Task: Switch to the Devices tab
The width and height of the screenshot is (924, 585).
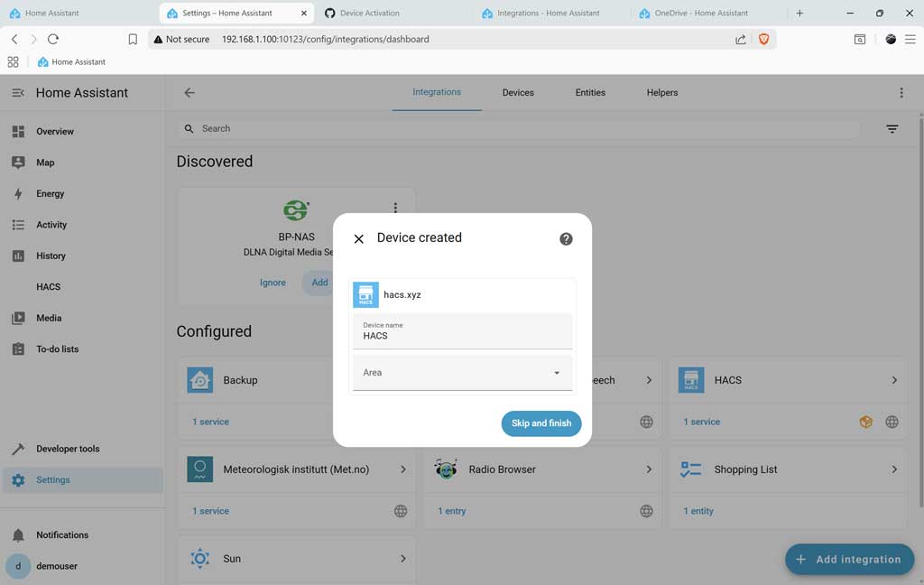Action: 518,93
